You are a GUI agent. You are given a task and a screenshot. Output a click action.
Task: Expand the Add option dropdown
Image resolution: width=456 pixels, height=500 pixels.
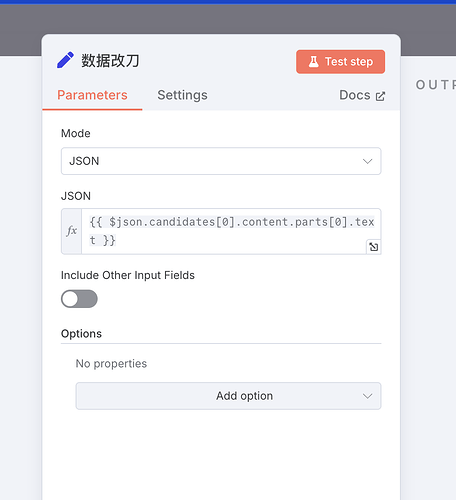coord(228,396)
